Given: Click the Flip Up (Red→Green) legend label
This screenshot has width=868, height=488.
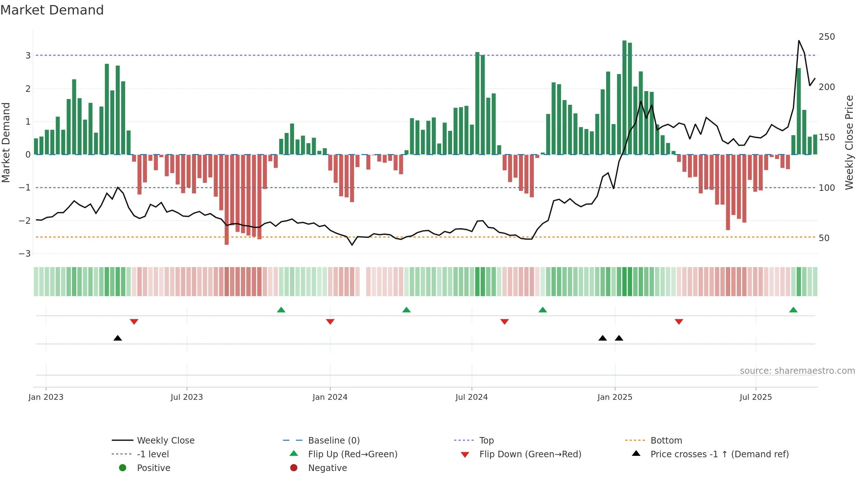Looking at the screenshot, I should click(x=353, y=454).
